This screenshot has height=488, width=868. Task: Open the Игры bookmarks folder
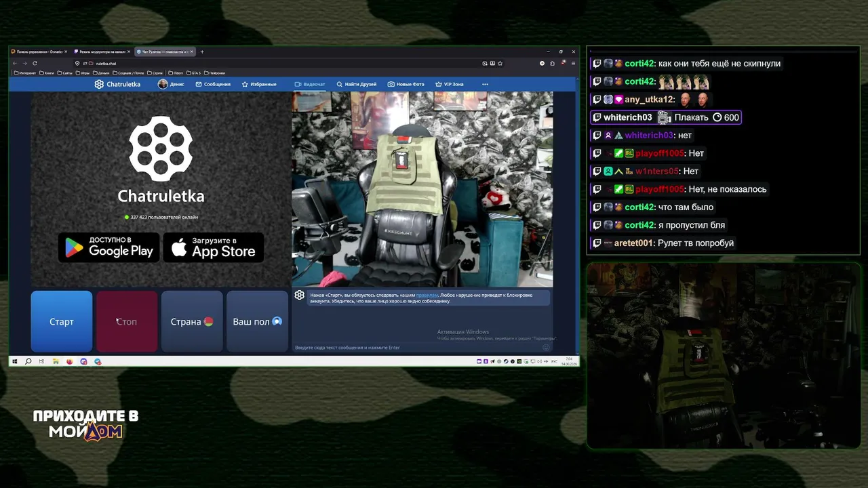tap(83, 73)
